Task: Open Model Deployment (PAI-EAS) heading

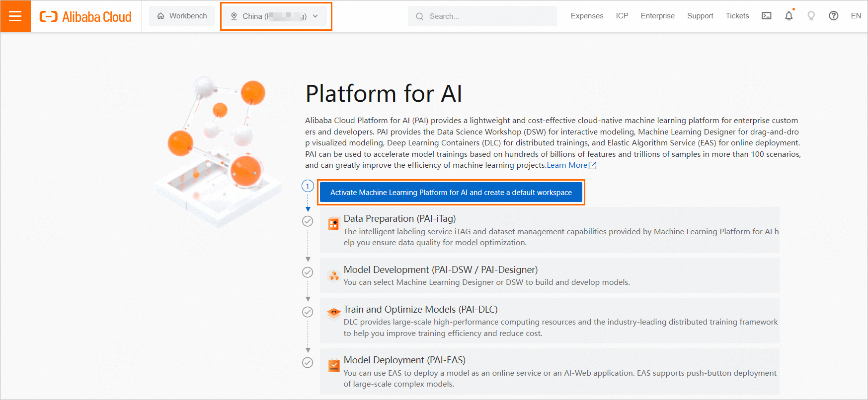Action: click(x=404, y=360)
